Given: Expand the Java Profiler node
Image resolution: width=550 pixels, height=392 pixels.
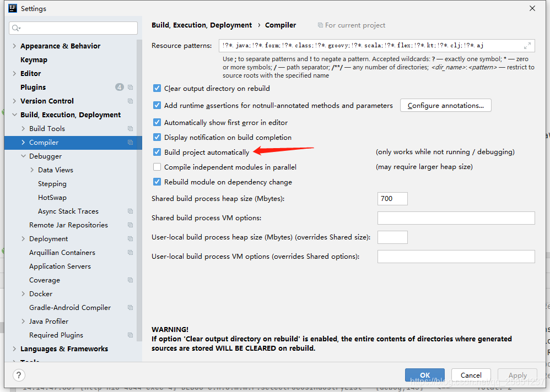Looking at the screenshot, I should 23,321.
